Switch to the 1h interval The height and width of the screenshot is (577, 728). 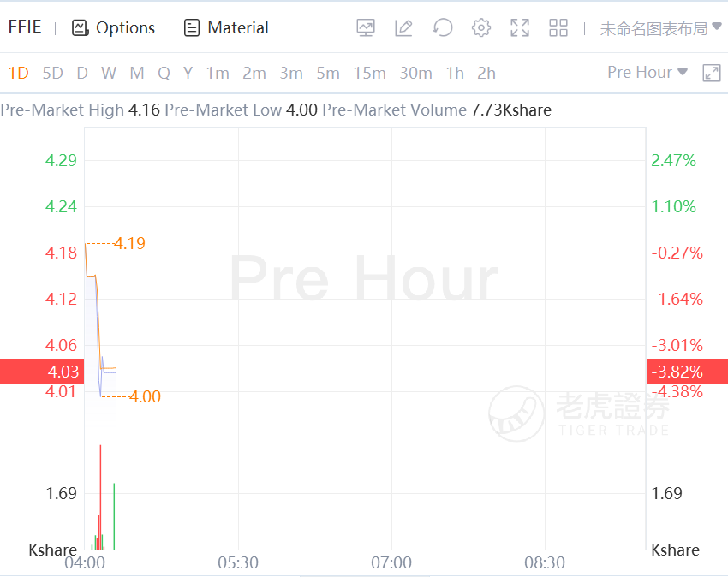pos(454,73)
